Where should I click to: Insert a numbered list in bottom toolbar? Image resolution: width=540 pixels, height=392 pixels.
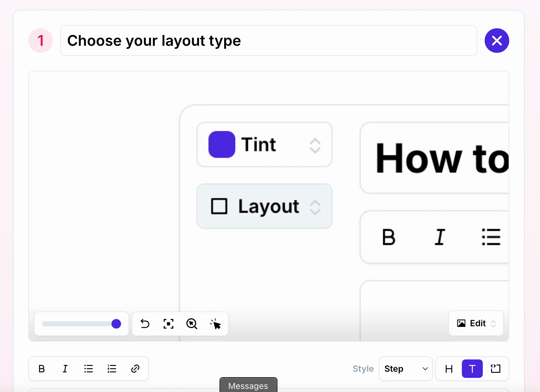[x=112, y=369]
